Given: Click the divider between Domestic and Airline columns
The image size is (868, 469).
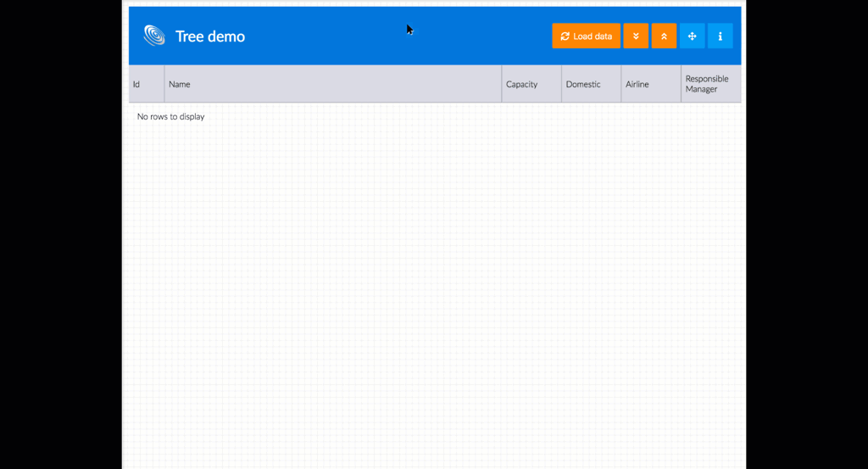Looking at the screenshot, I should pos(621,85).
